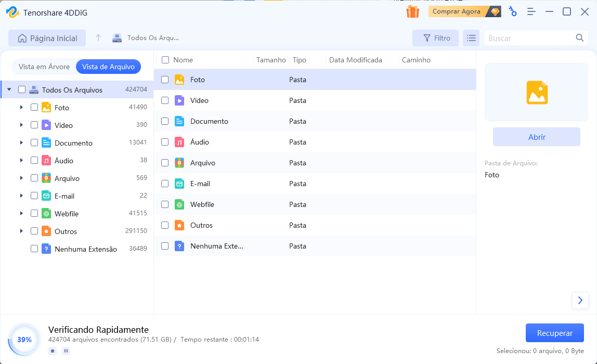
Task: Collapse the Todos Os Arquivos tree node
Action: coord(9,90)
